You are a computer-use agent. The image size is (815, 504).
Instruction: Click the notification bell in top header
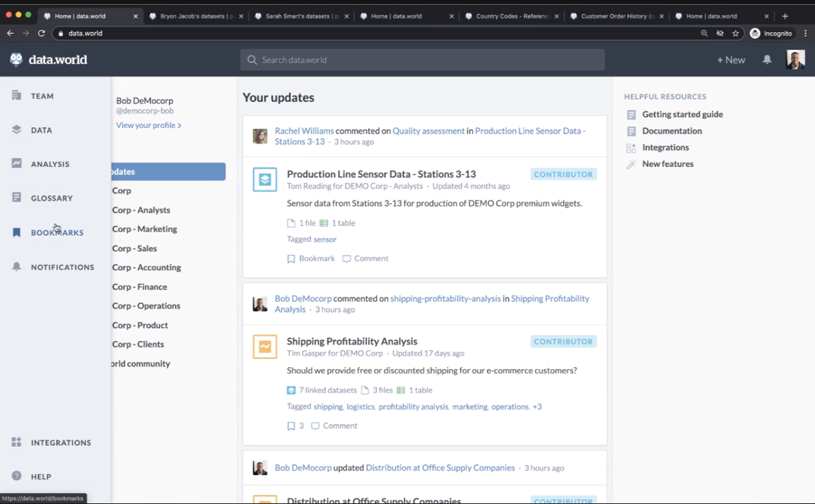766,59
